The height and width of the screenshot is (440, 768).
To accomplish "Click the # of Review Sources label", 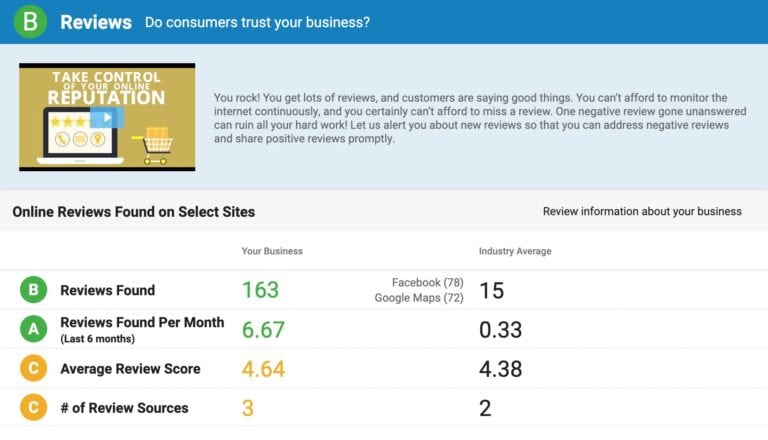I will [x=124, y=408].
